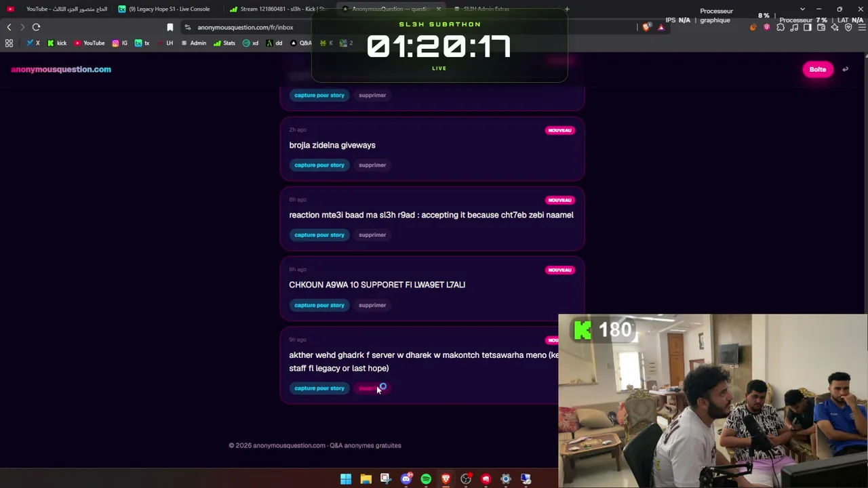Capture the 'akther wehd ghadrk' question for story
Image resolution: width=868 pixels, height=488 pixels.
pyautogui.click(x=319, y=388)
